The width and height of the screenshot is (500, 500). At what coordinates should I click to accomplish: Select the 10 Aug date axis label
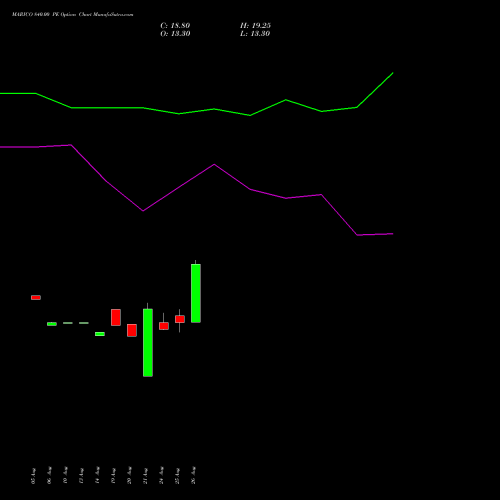click(x=65, y=476)
